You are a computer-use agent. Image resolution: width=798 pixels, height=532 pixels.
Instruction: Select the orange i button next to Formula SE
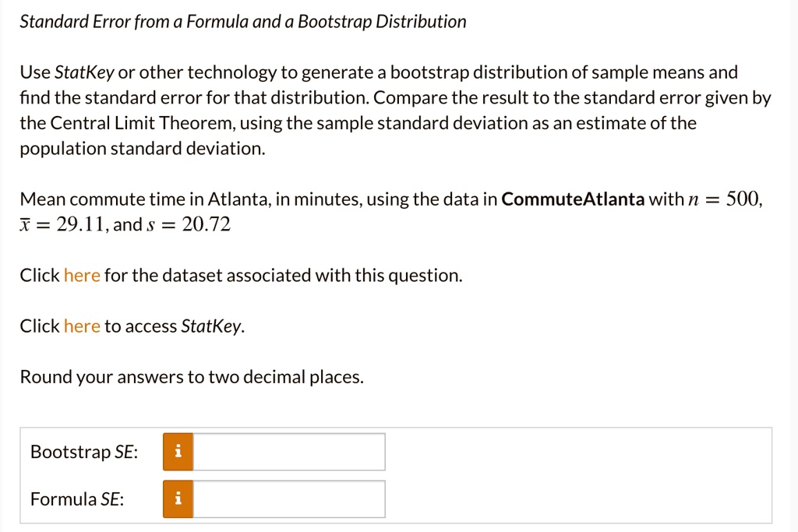coord(176,499)
